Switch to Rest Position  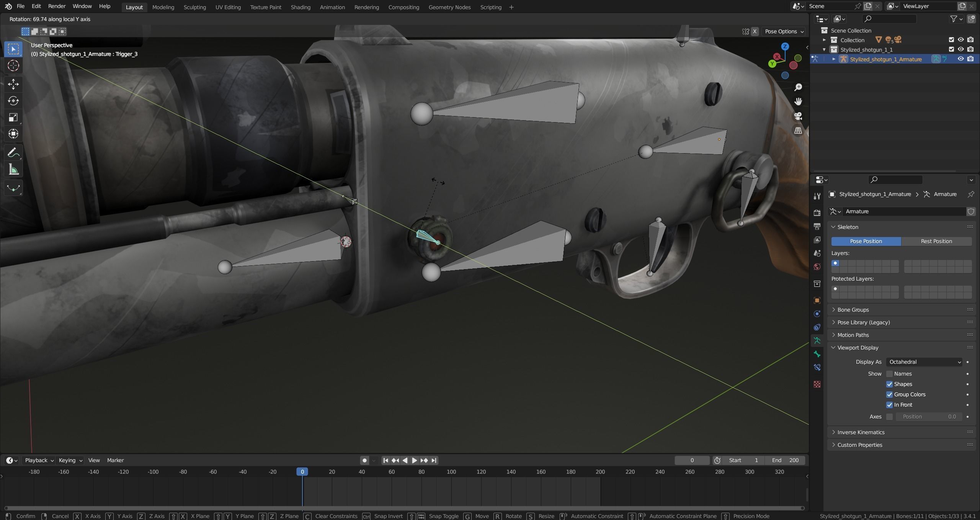[x=936, y=241]
